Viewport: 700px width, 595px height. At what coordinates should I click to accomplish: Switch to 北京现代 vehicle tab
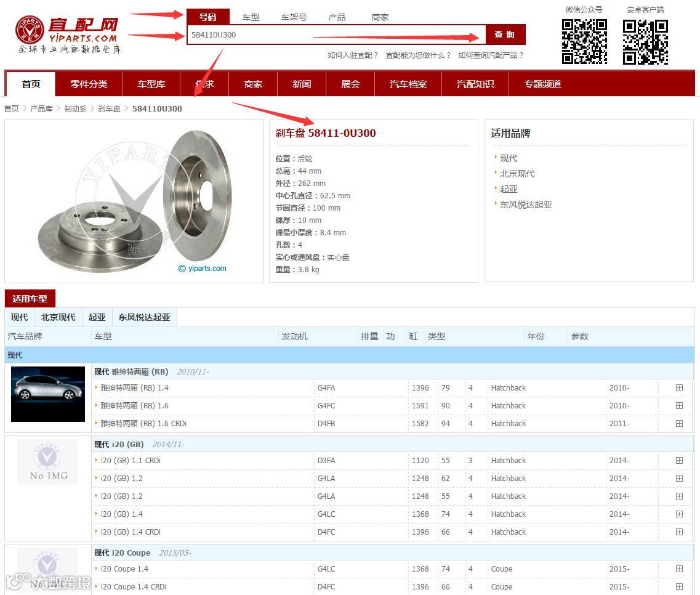coord(58,317)
